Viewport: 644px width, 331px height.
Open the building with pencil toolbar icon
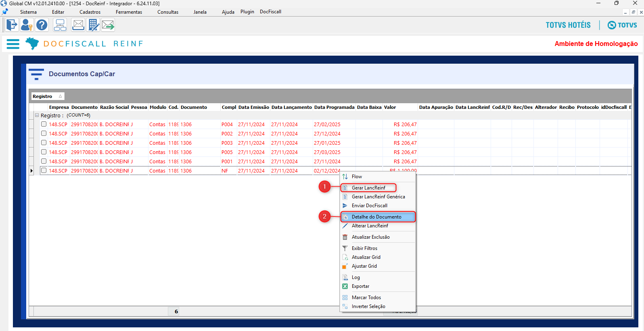click(x=93, y=25)
